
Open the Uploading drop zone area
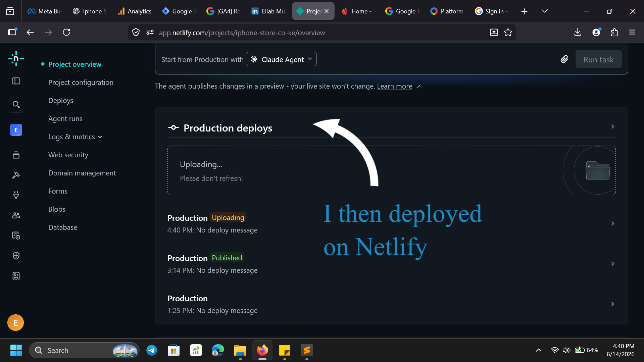tap(391, 170)
